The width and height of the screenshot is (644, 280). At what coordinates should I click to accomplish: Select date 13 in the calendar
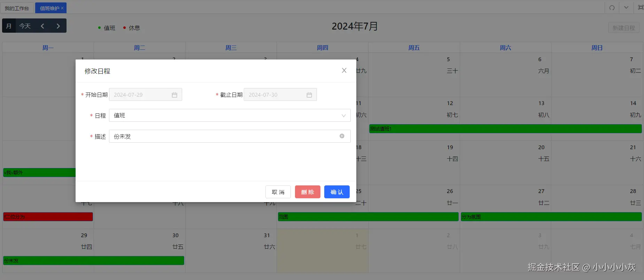pyautogui.click(x=541, y=103)
